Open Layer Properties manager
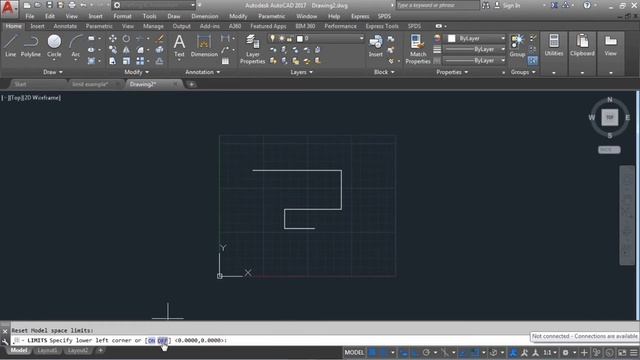 click(252, 49)
